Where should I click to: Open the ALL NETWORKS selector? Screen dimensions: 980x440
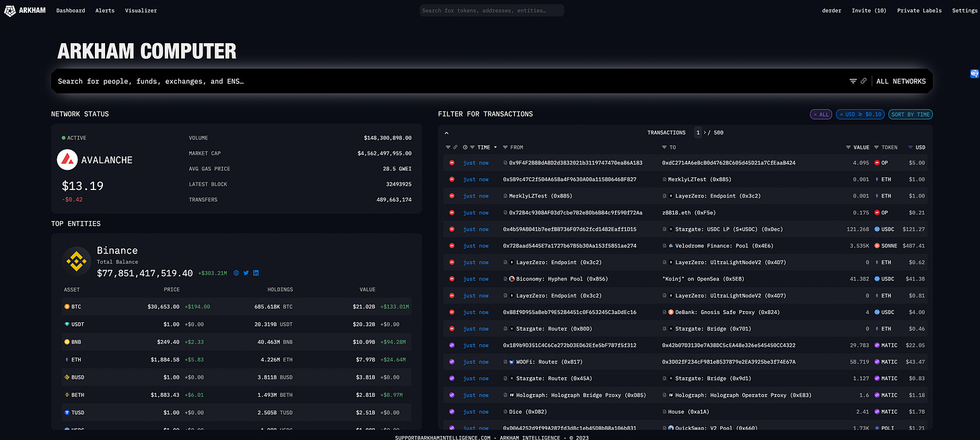click(901, 81)
